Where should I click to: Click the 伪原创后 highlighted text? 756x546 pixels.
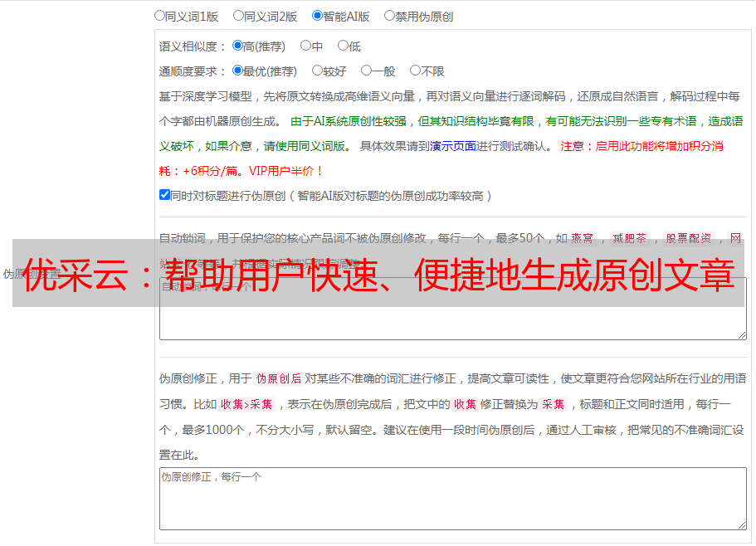coord(279,378)
